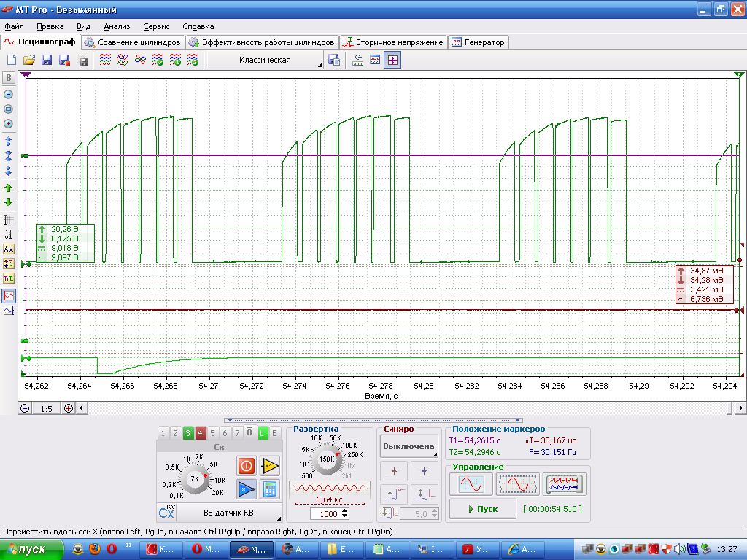Click the vertical zoom-in plus icon in left sidebar
The image size is (747, 560).
tap(8, 124)
